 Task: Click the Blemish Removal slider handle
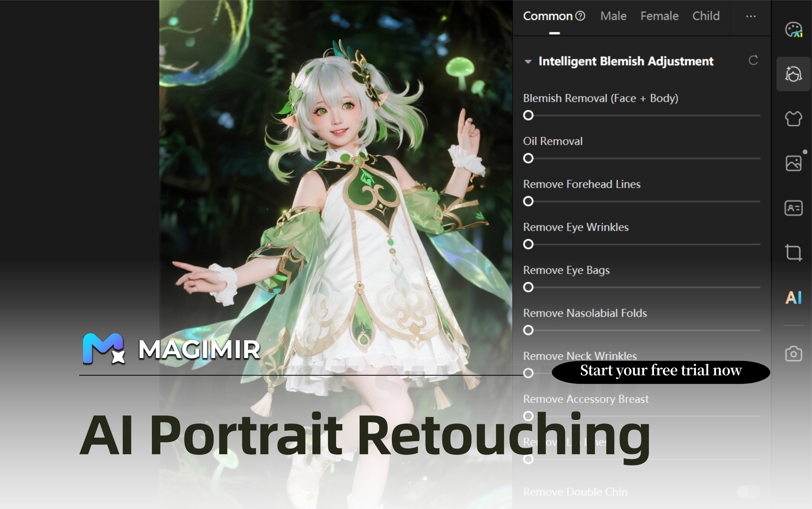pos(528,115)
